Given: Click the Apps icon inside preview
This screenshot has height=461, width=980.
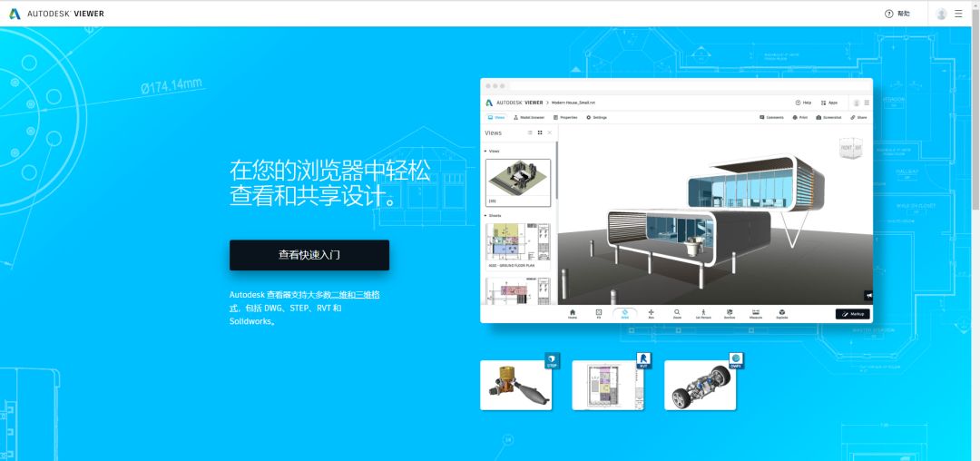Looking at the screenshot, I should pos(828,103).
